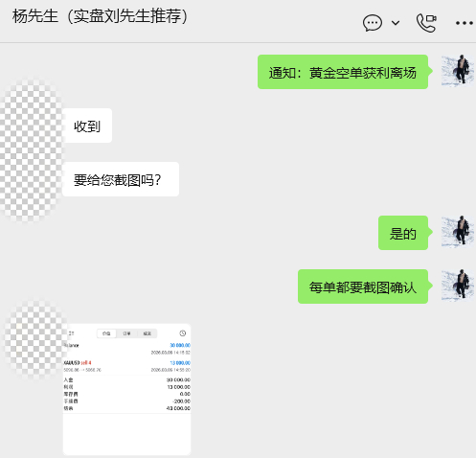Open the three-dot more options menu
The width and height of the screenshot is (476, 458).
[465, 23]
